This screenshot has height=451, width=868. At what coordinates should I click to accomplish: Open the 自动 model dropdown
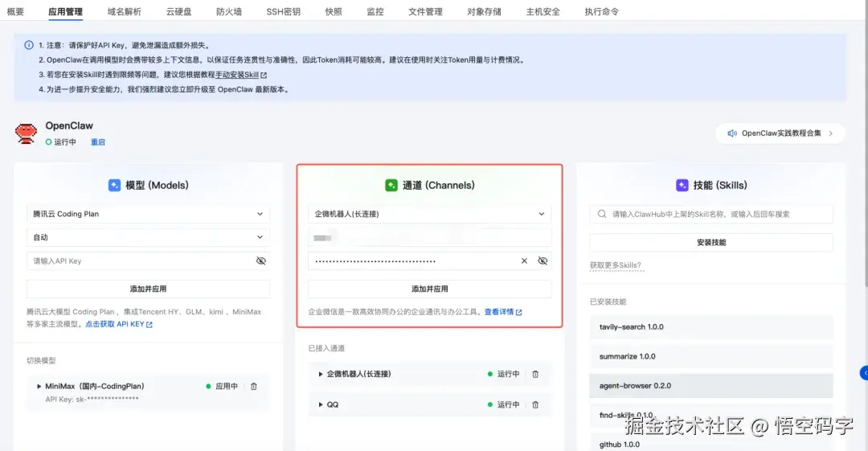coord(149,237)
